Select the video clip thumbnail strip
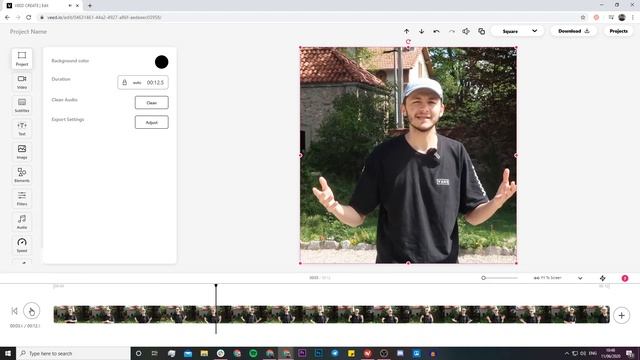Screen dimensions: 640x360 click(331, 314)
